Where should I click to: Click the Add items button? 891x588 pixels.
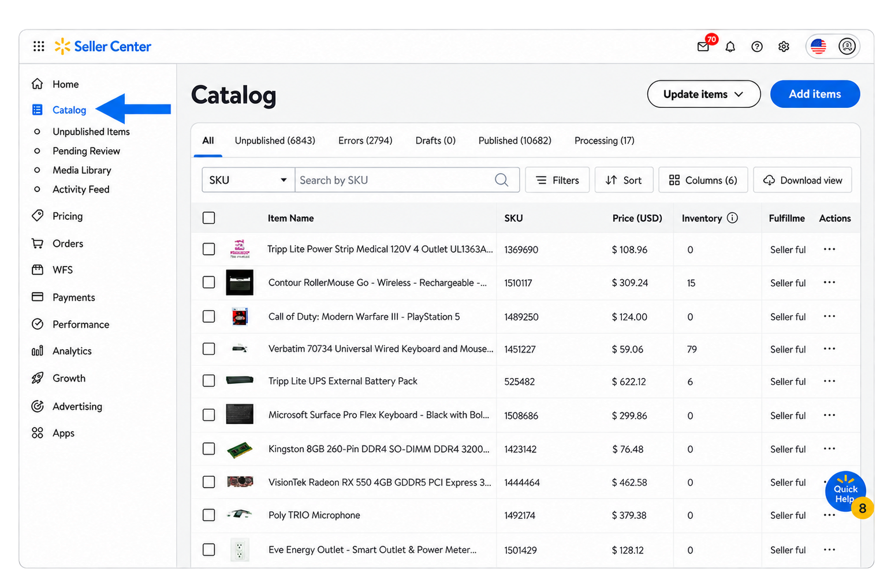[x=815, y=94]
